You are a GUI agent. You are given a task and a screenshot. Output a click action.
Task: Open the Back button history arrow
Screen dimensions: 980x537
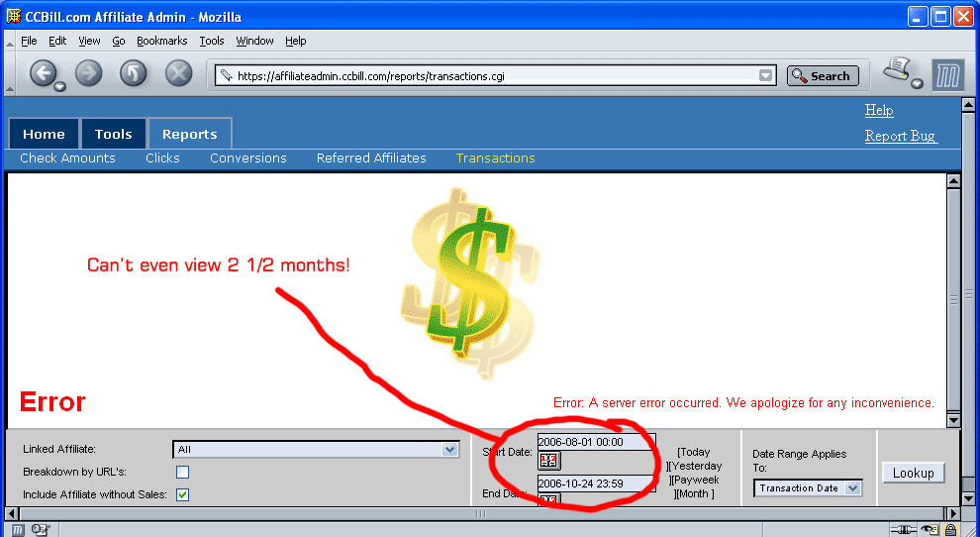[x=60, y=87]
